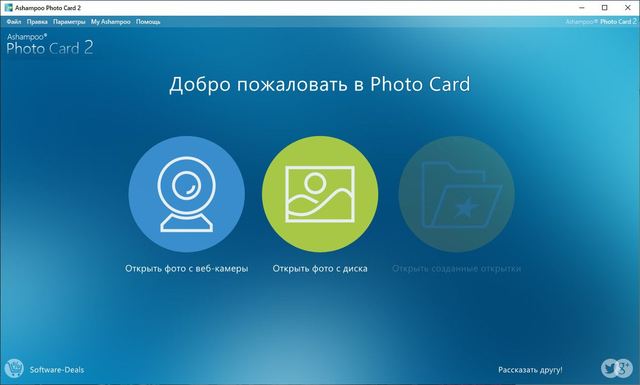640x385 pixels.
Task: Open the Параметры menu
Action: point(69,22)
